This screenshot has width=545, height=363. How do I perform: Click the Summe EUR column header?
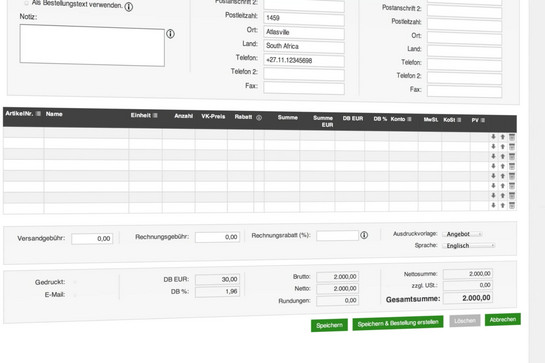coord(323,121)
